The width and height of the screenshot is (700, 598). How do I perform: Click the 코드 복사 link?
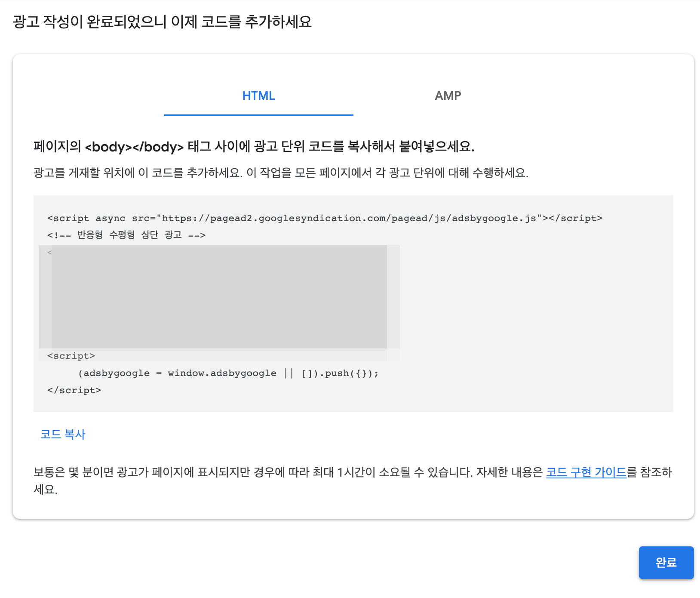point(63,434)
